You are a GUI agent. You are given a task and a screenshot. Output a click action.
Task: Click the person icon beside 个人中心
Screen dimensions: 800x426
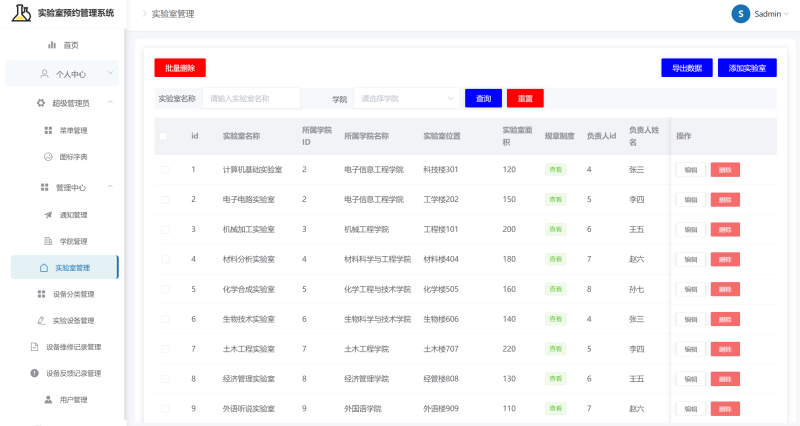[x=44, y=73]
